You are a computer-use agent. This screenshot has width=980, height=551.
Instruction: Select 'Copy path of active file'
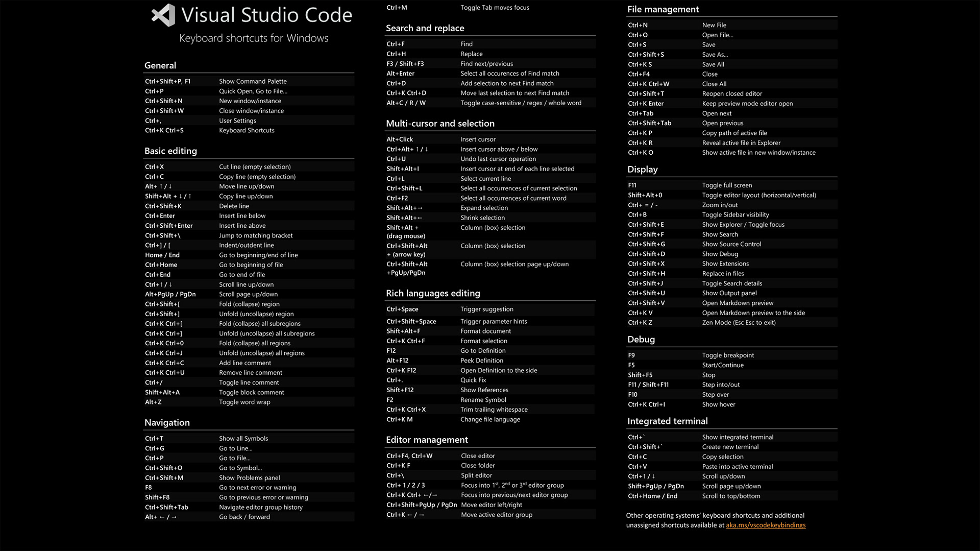(734, 133)
